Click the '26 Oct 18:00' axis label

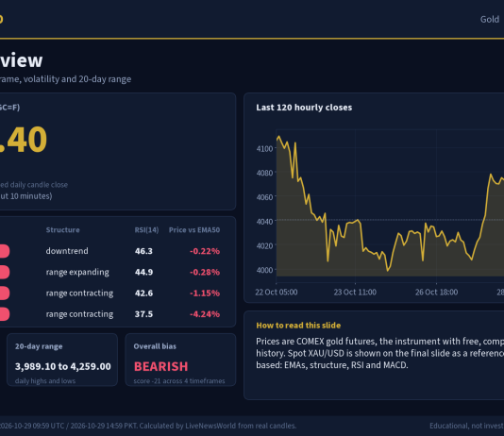point(436,292)
